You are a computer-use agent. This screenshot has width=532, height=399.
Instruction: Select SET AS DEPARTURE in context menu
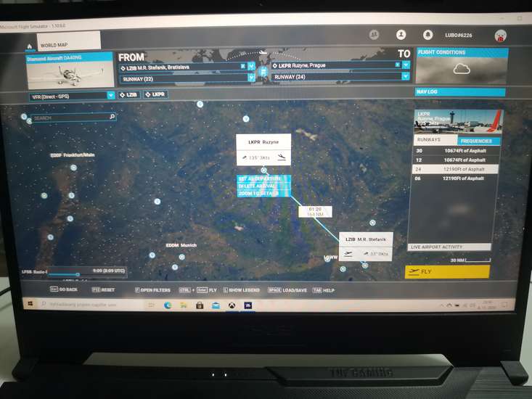tap(263, 178)
